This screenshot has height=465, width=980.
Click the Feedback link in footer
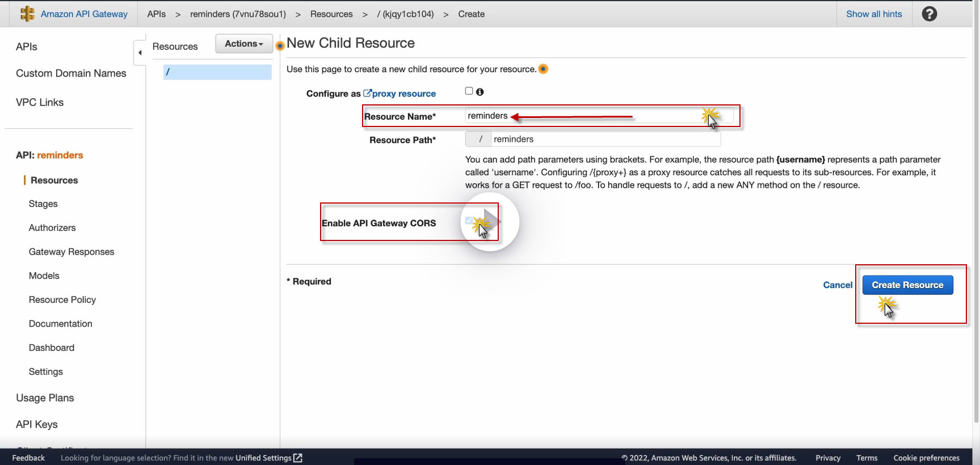[28, 458]
